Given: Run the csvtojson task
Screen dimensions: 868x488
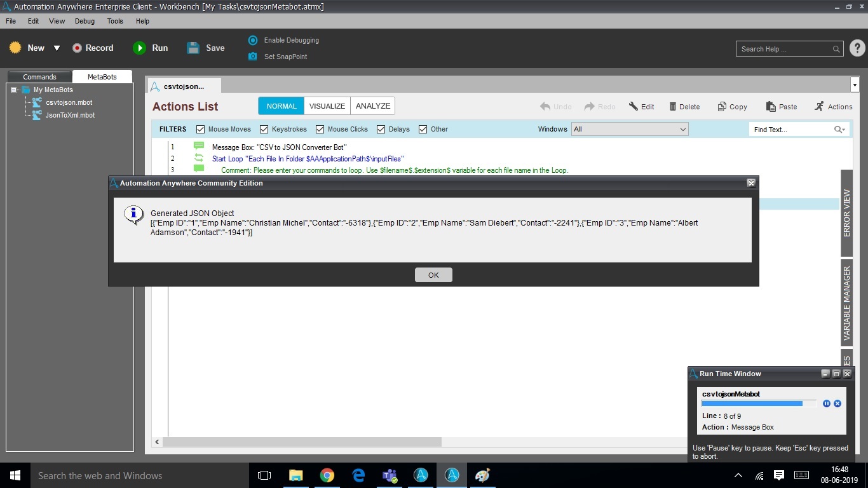Looking at the screenshot, I should [x=151, y=48].
